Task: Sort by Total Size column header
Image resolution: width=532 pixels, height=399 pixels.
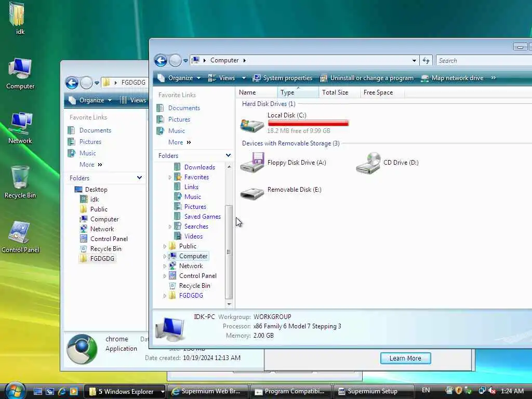Action: 339,92
